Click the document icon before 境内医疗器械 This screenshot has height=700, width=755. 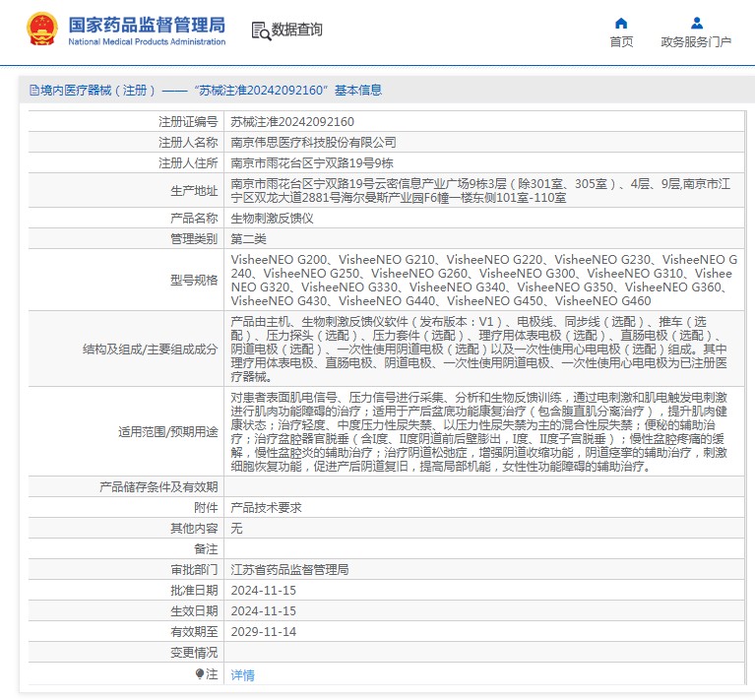coord(33,91)
